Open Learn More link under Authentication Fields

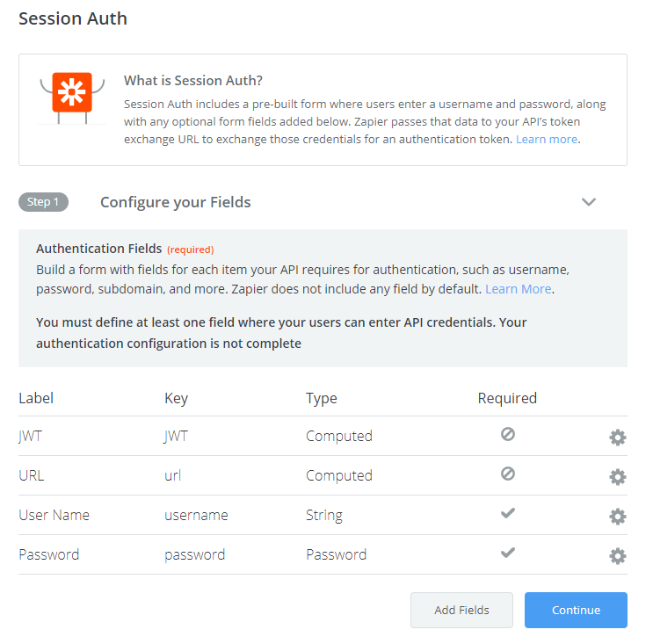click(x=518, y=289)
